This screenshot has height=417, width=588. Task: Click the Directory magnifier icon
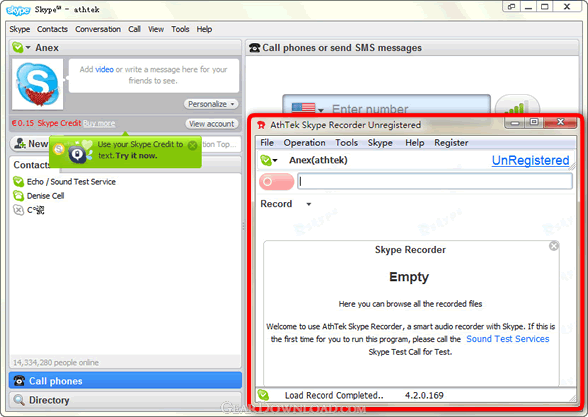[19, 400]
